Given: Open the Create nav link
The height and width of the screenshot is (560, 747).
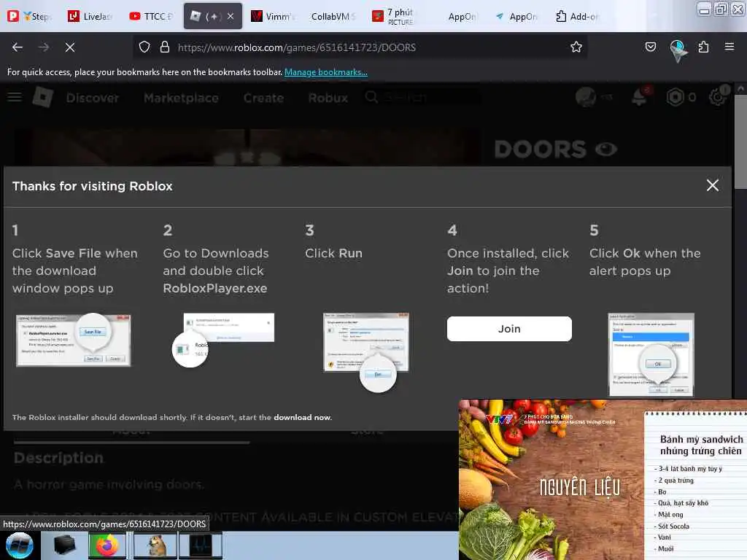Looking at the screenshot, I should [263, 98].
